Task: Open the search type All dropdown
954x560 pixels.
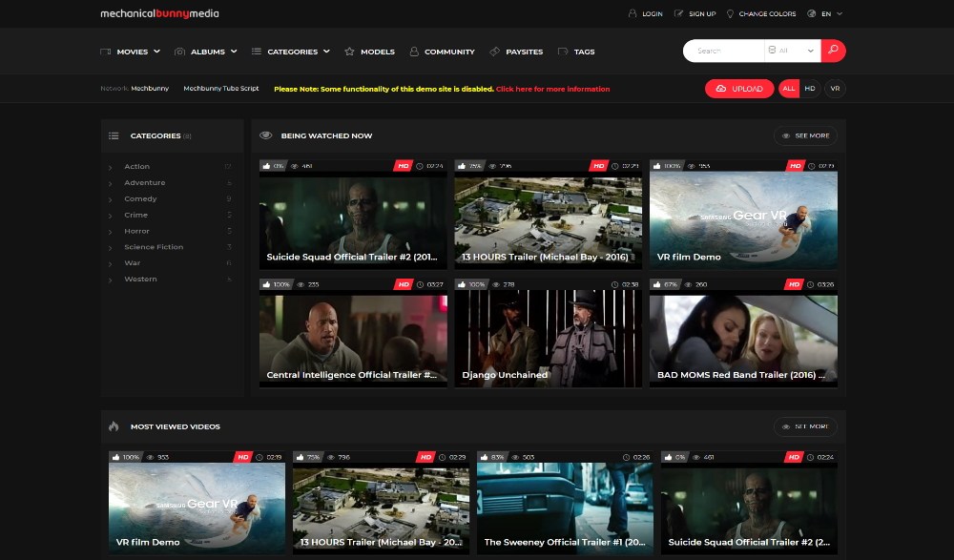Action: [792, 51]
